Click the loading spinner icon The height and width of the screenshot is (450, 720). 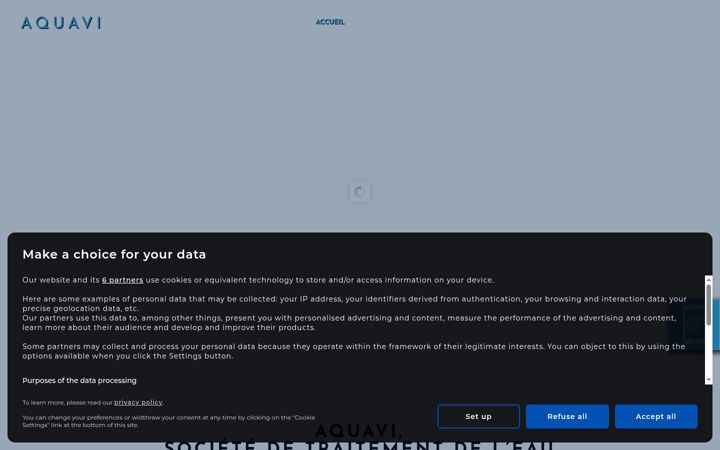coord(360,191)
